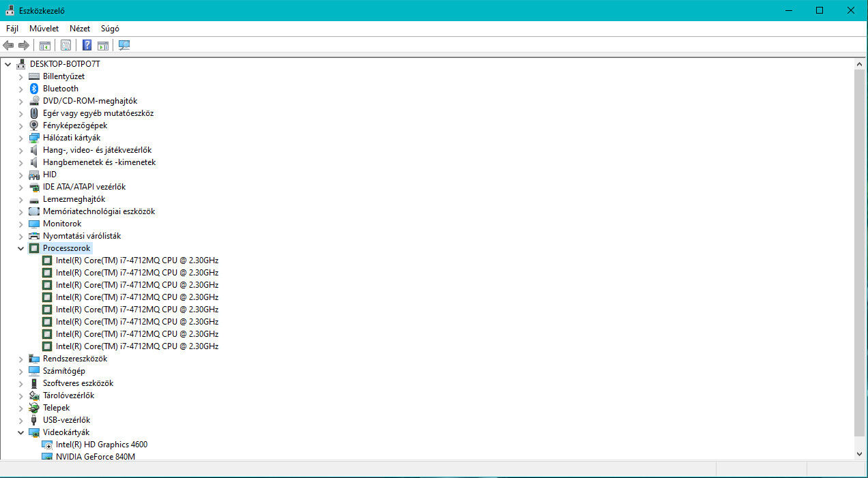Click the Eszközkezelő title bar app icon
The image size is (868, 478).
[x=10, y=11]
